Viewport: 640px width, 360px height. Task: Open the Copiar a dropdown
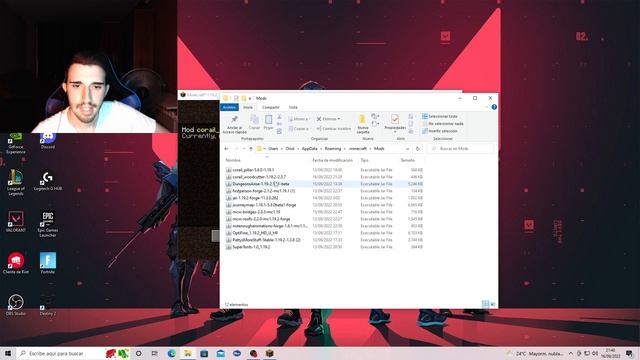pos(298,129)
